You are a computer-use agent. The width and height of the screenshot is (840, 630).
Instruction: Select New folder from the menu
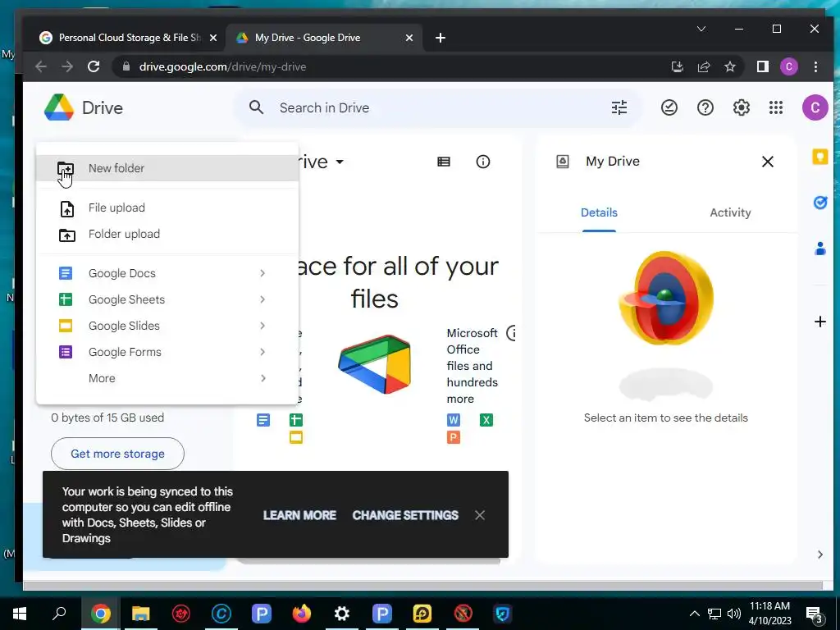pos(167,168)
